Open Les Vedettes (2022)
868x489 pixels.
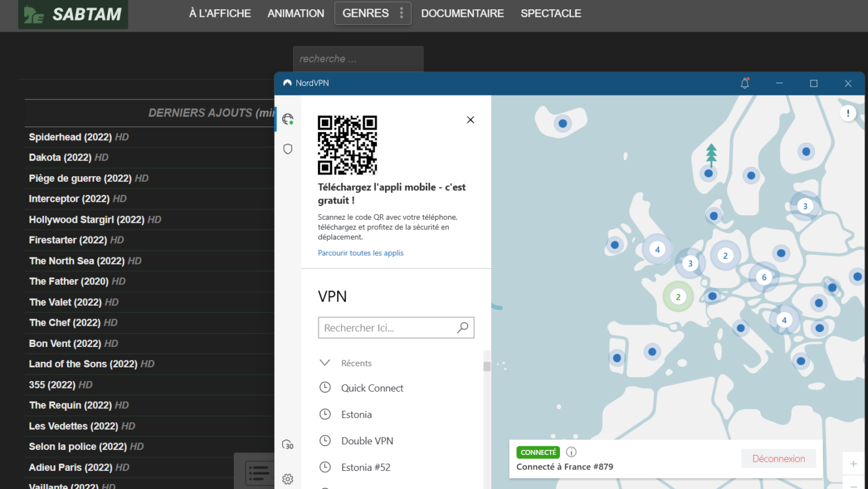[x=73, y=426]
